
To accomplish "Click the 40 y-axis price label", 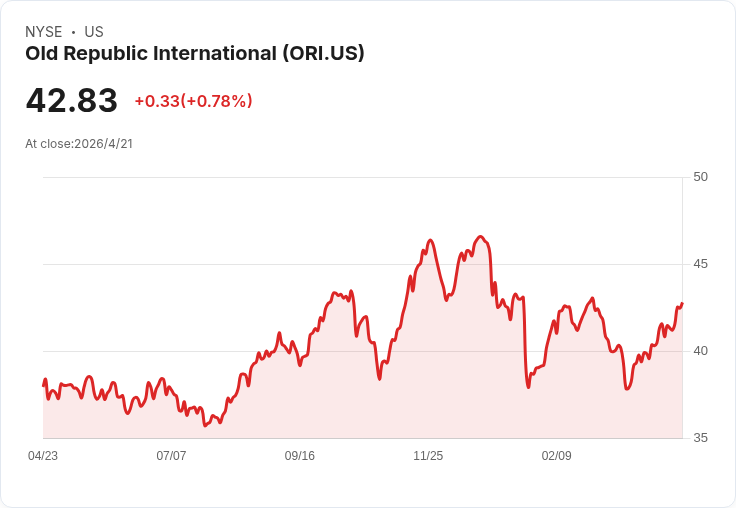I will tap(700, 351).
